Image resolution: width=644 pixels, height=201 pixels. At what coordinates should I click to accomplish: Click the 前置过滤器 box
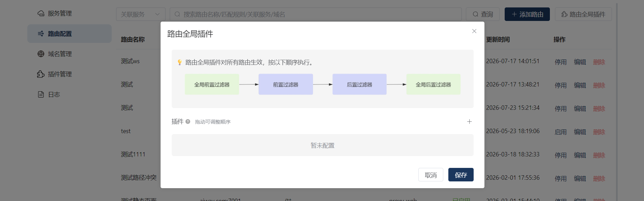286,84
